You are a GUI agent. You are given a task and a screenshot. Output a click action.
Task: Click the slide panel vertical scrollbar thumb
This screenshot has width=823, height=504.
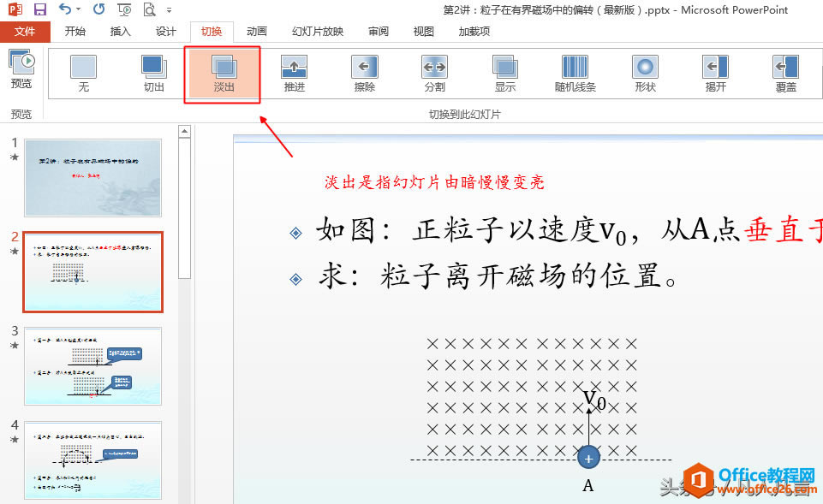click(x=184, y=209)
